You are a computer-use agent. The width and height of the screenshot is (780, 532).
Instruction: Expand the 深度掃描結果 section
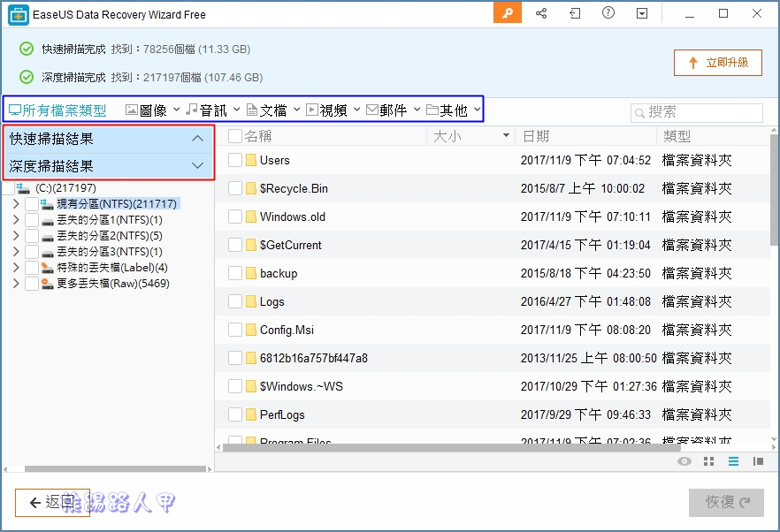click(x=197, y=165)
